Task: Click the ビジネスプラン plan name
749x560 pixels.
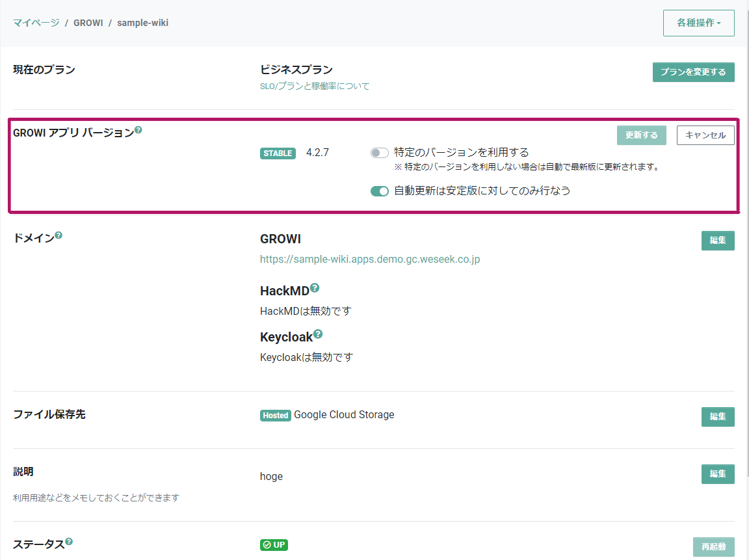Action: (296, 70)
